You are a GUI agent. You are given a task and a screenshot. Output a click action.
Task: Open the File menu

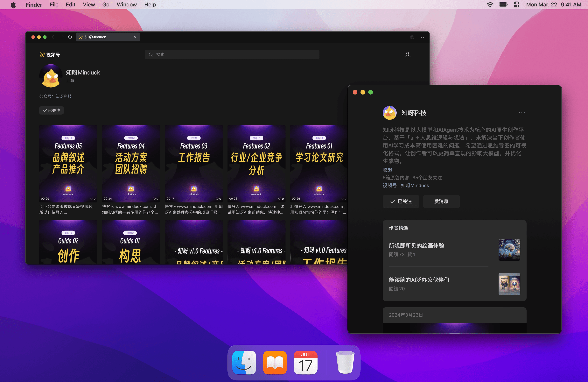(x=54, y=5)
